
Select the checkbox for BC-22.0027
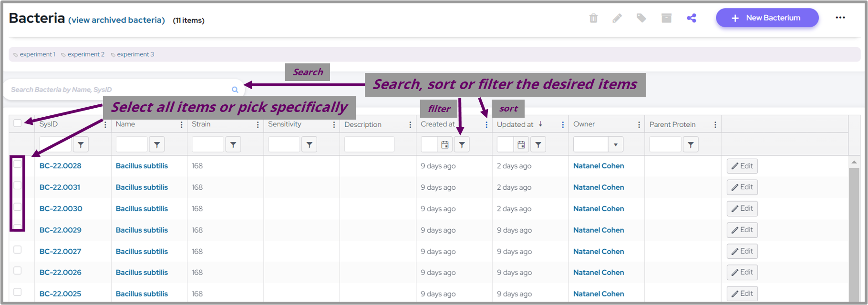[18, 249]
